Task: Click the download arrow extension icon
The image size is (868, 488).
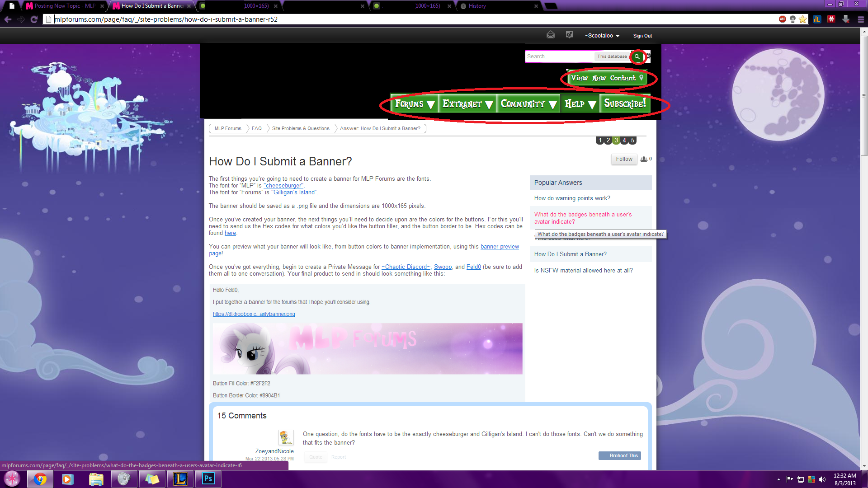Action: 846,19
